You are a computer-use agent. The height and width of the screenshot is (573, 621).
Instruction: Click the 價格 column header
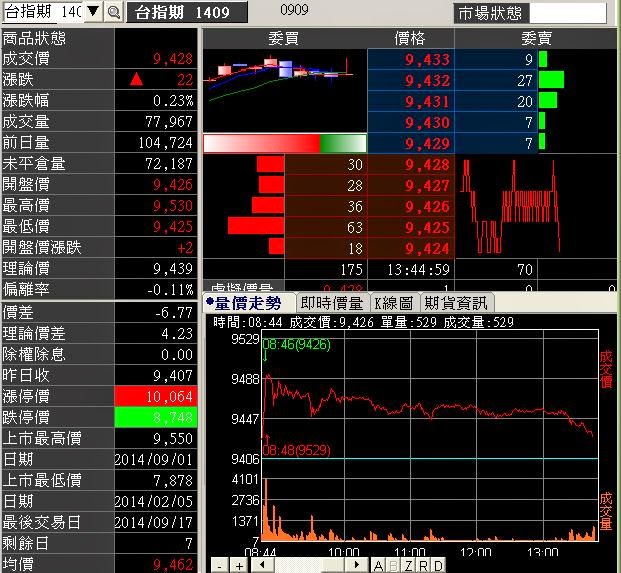[x=410, y=39]
